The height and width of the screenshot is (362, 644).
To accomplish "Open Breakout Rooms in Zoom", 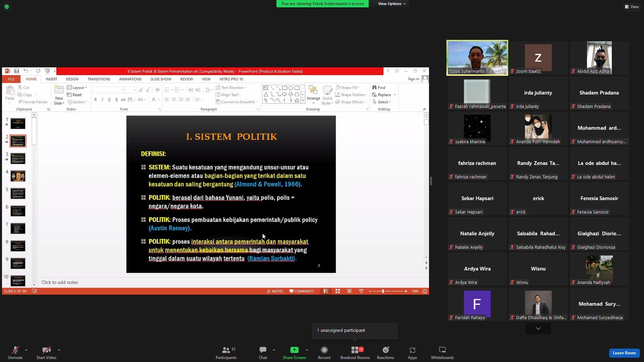I will [x=355, y=353].
